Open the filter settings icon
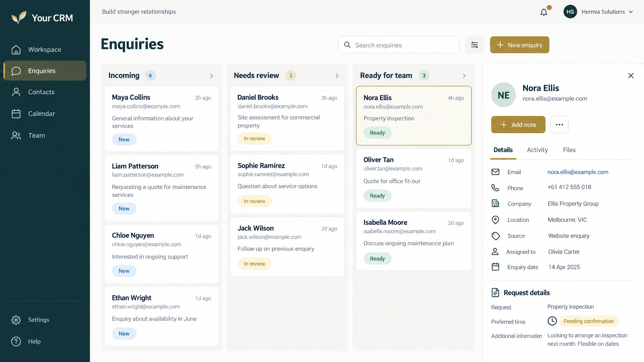644x362 pixels. (x=474, y=45)
